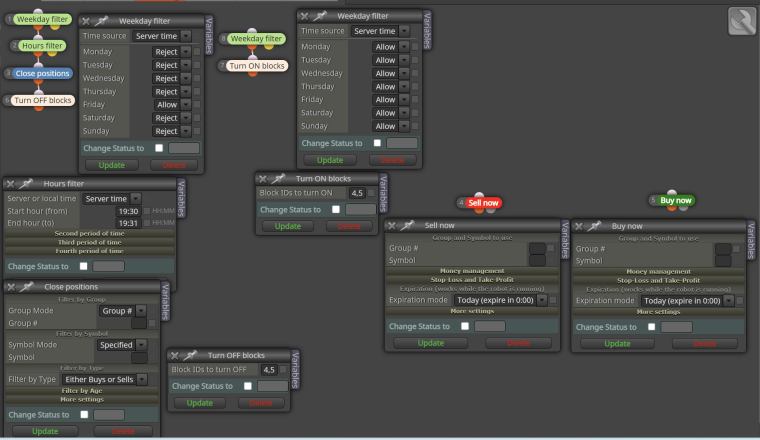Screen dimensions: 760x440
Task: Pin the Close positions panel
Action: point(26,287)
